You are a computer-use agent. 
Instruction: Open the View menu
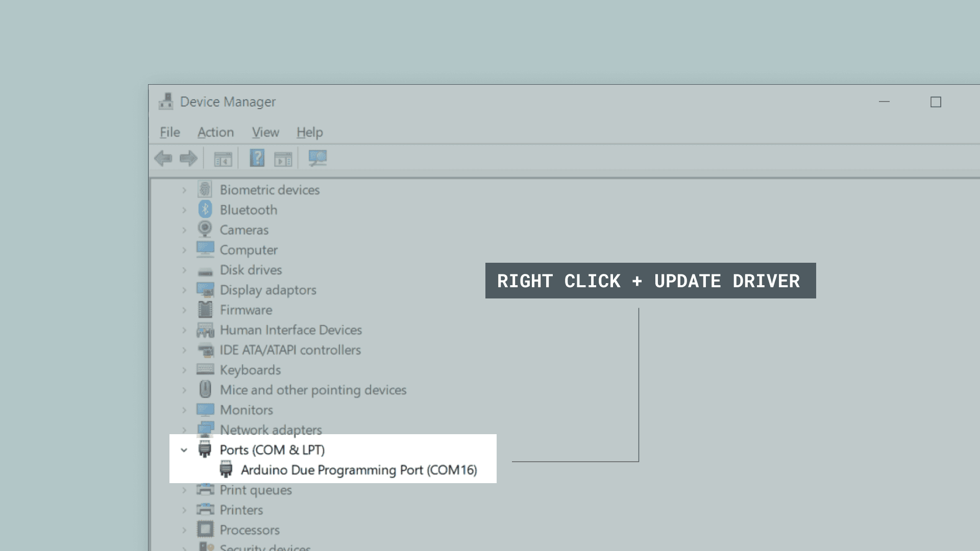tap(265, 132)
